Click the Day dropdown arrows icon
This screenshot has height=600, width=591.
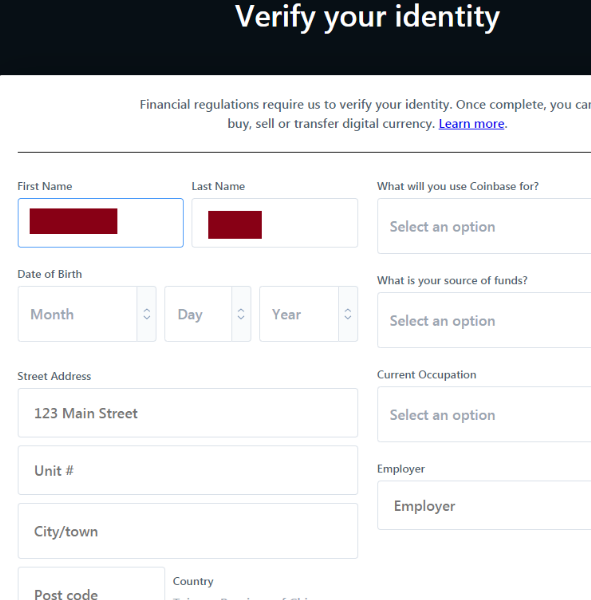pos(241,314)
